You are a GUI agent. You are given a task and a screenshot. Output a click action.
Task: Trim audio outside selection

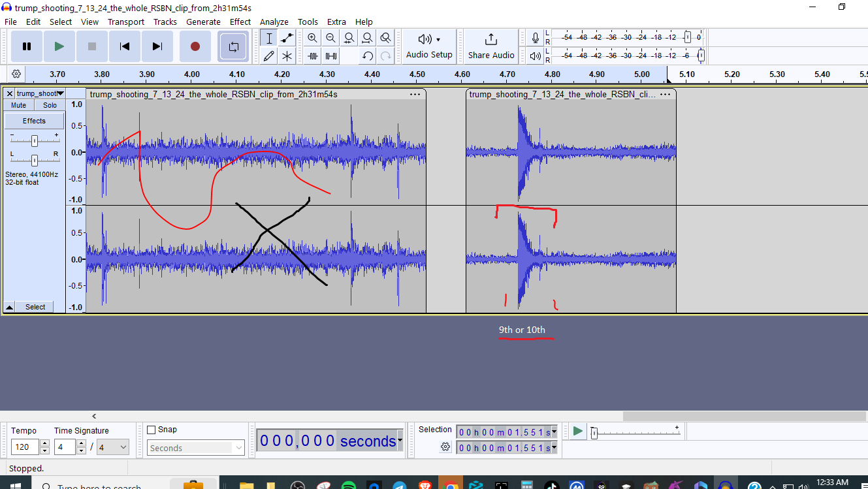click(x=313, y=55)
